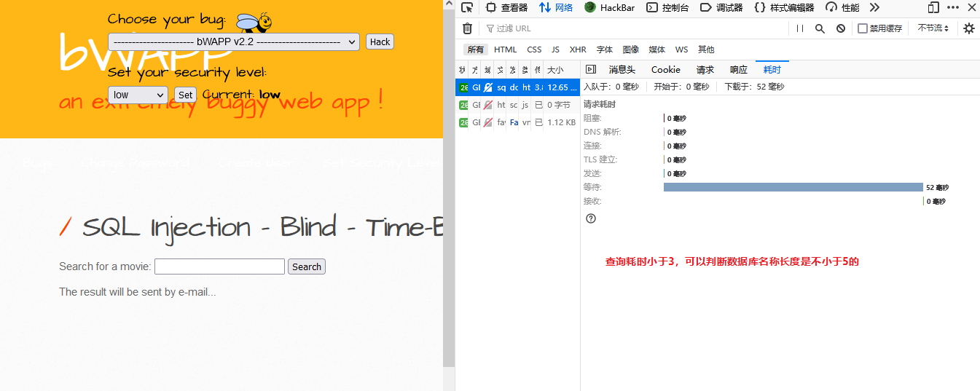980x391 pixels.
Task: Click the insecure lock icon in first row
Action: [488, 87]
